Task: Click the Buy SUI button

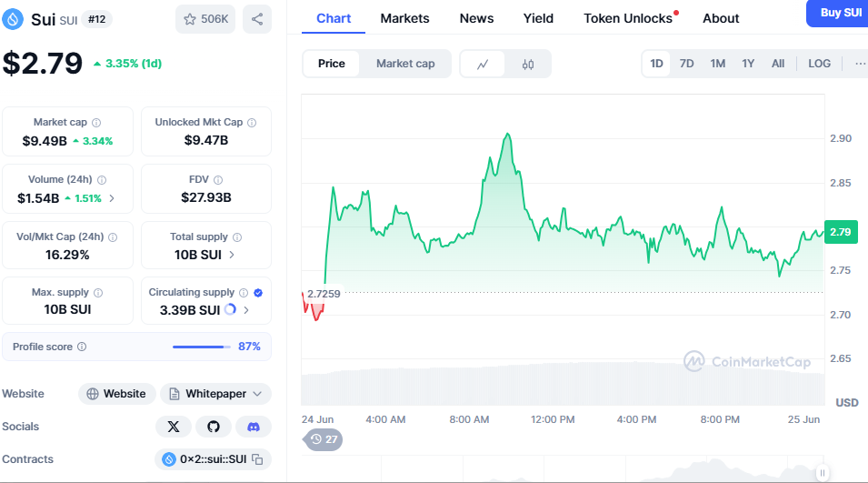Action: click(x=838, y=13)
